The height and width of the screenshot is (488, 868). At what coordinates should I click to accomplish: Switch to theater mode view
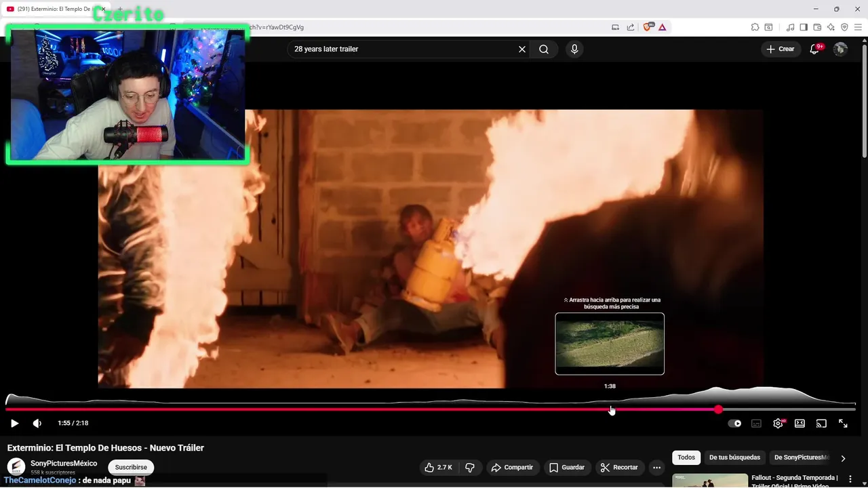pos(800,424)
